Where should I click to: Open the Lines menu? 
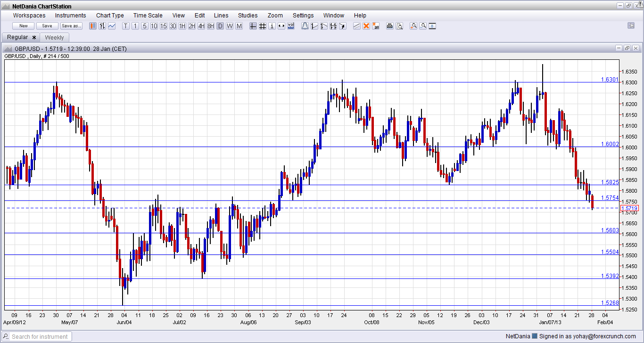(x=221, y=16)
